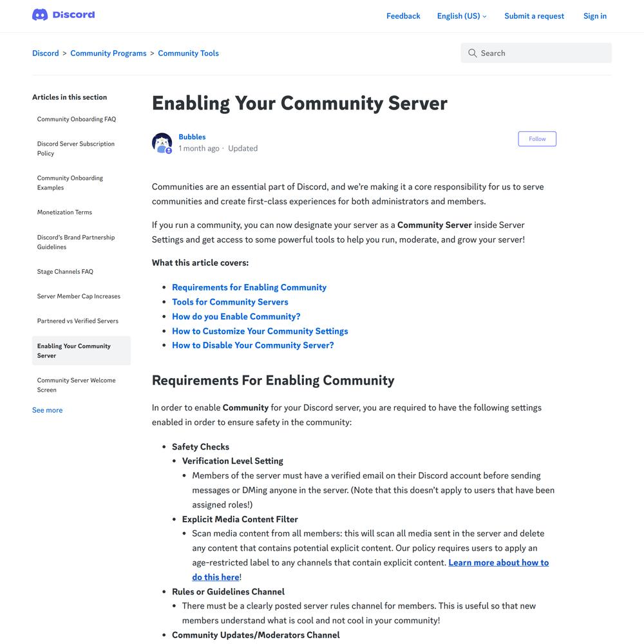
Task: Open Partnered vs Verified Servers article
Action: click(78, 321)
